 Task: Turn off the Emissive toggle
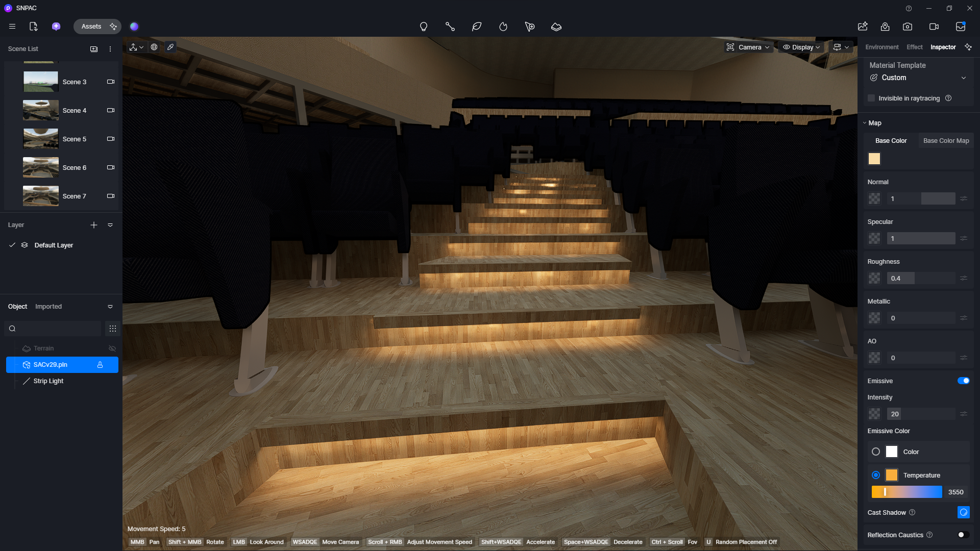coord(963,381)
